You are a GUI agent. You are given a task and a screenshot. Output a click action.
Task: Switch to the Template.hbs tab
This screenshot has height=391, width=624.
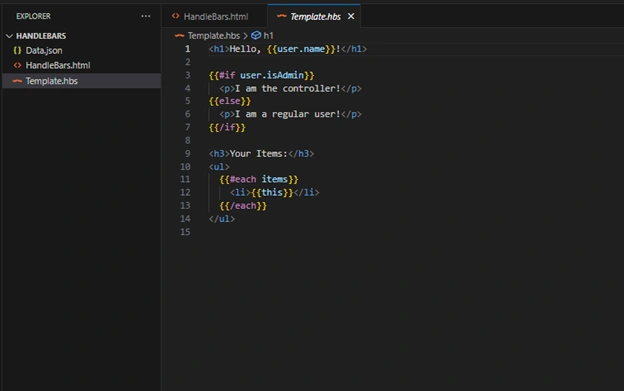pos(315,16)
